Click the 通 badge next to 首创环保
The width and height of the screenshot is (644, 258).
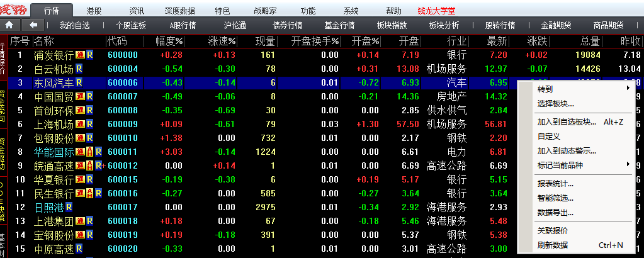(80, 111)
